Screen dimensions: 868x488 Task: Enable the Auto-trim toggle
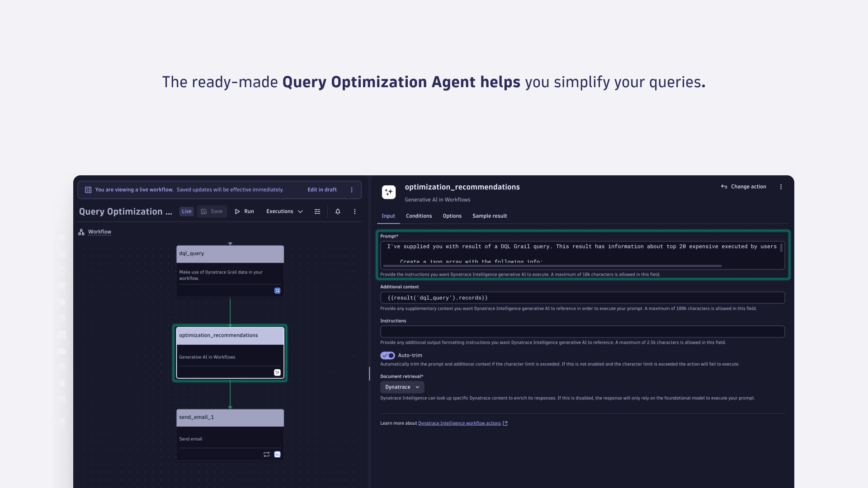click(387, 356)
